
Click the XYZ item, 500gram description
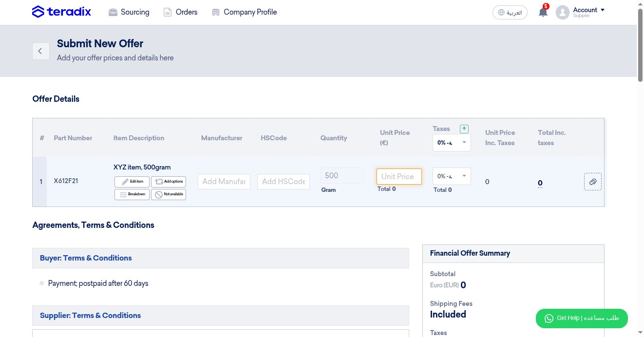click(x=142, y=167)
